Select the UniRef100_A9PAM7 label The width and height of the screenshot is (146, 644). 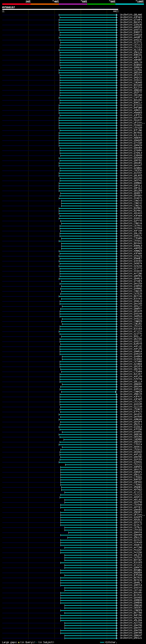pyautogui.click(x=131, y=60)
